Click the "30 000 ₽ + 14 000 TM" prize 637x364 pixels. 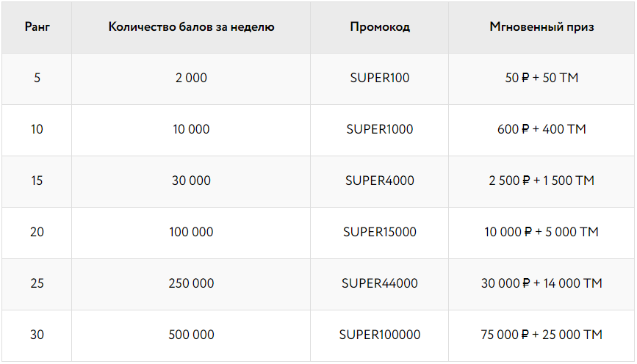pos(541,283)
